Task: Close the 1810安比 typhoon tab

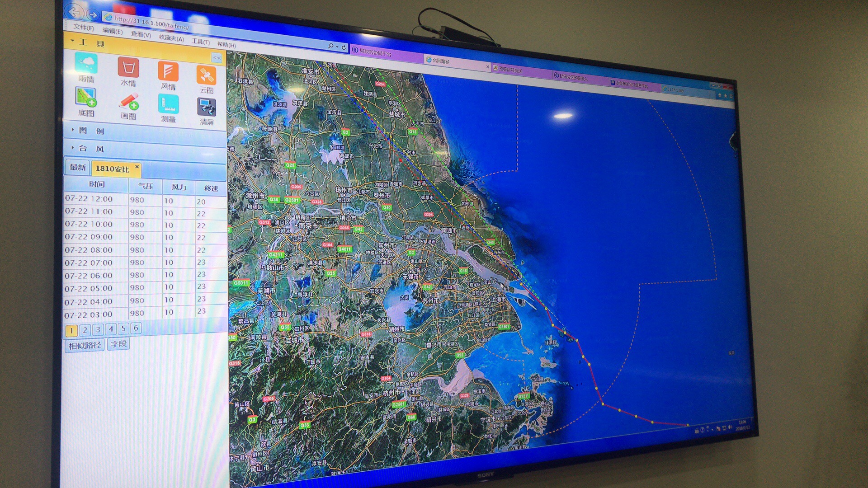Action: [137, 167]
